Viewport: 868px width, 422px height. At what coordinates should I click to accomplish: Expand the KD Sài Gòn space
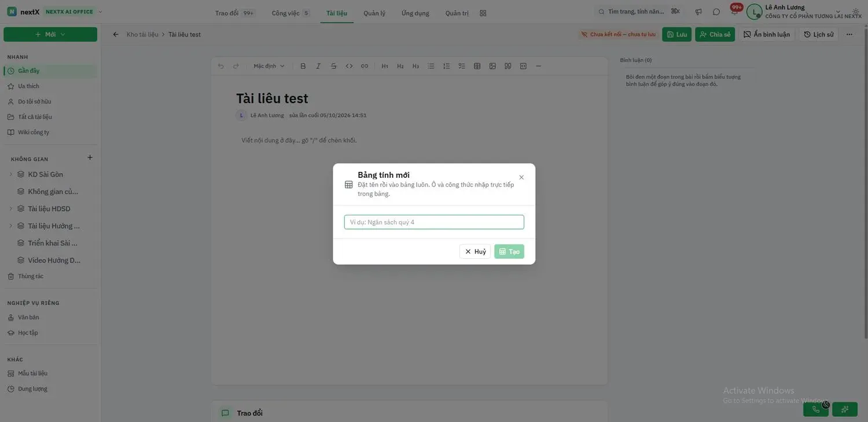11,174
